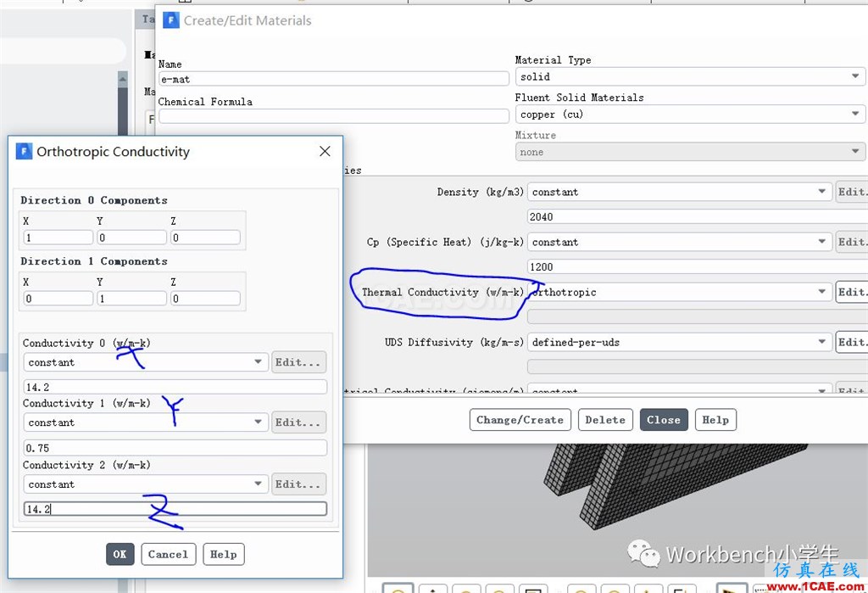The image size is (868, 593).
Task: Click Fluent icon in Orthotropic Conductivity title
Action: click(x=24, y=151)
